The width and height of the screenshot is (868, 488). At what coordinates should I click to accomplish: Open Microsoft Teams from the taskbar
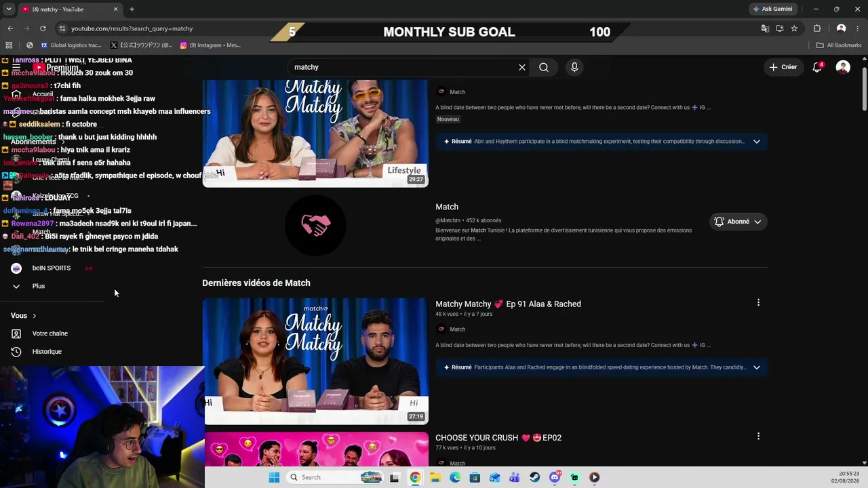[515, 477]
